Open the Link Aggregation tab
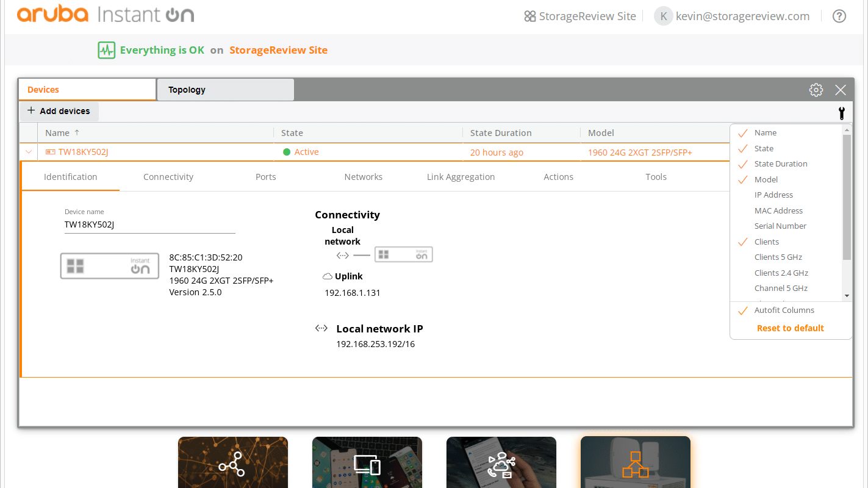 click(x=461, y=177)
